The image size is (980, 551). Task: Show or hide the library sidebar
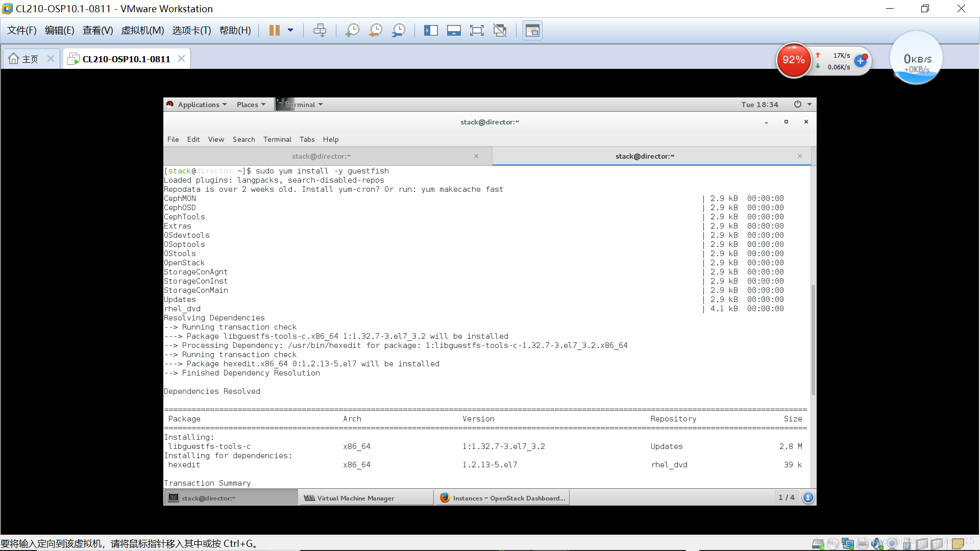(x=431, y=31)
